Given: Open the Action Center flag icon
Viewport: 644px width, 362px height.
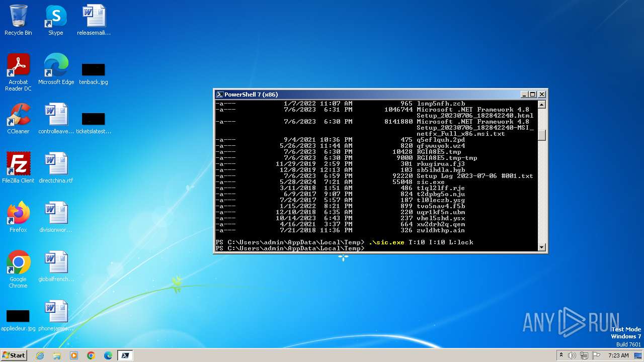Looking at the screenshot, I should click(x=597, y=355).
